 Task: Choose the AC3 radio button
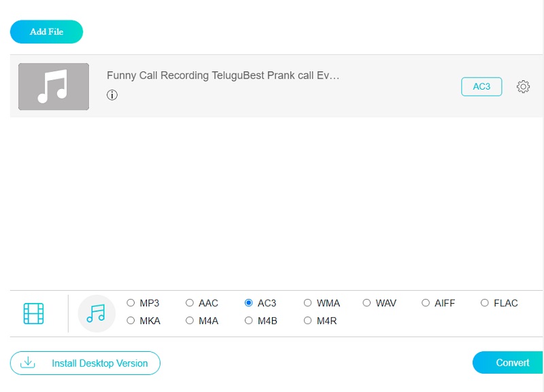click(249, 303)
